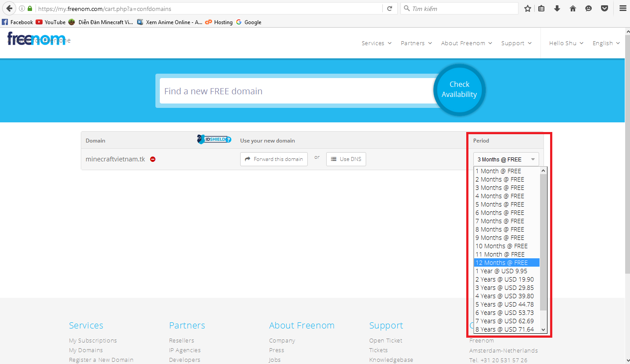The height and width of the screenshot is (364, 630).
Task: Expand the About Freenom top navigation menu
Action: (467, 43)
